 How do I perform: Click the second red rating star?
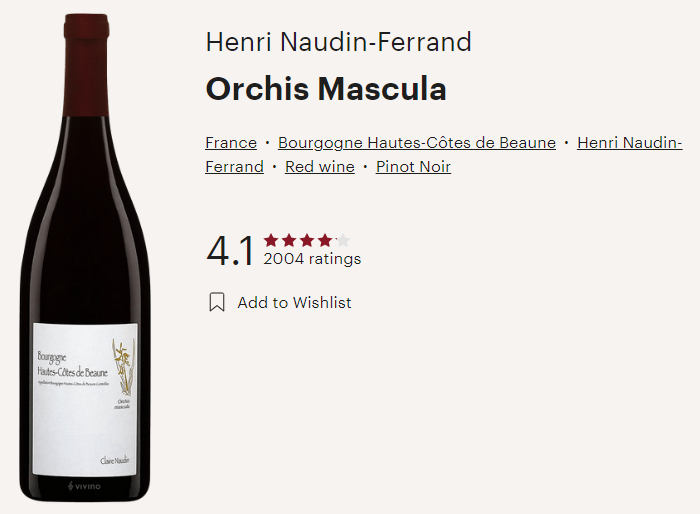pyautogui.click(x=289, y=241)
